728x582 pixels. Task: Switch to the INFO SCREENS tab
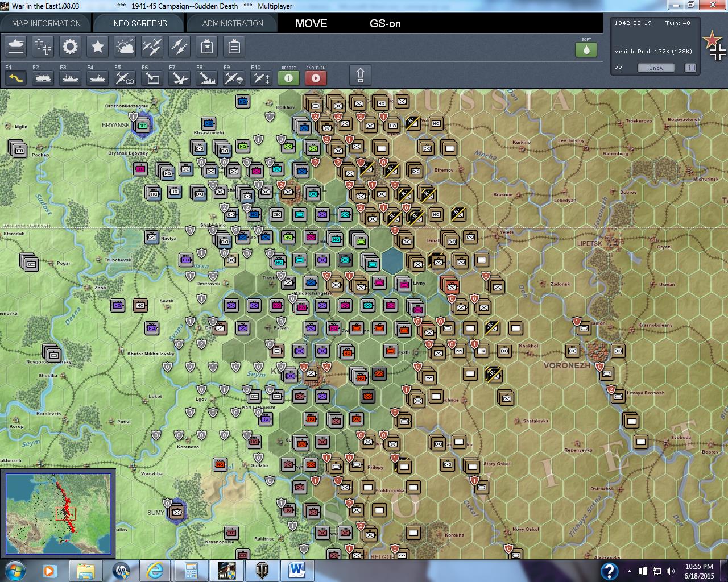coord(139,23)
